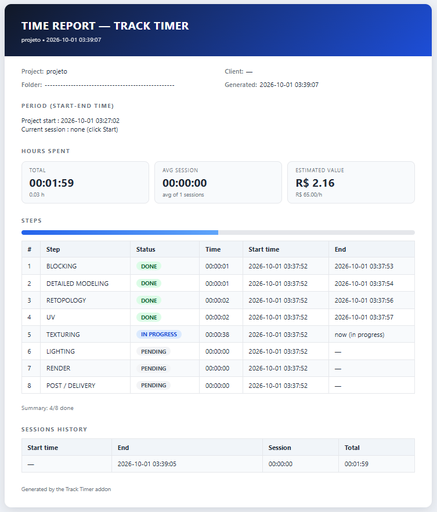Click end time 2026-10-01 03:37:56
This screenshot has height=512, width=437.
point(364,300)
